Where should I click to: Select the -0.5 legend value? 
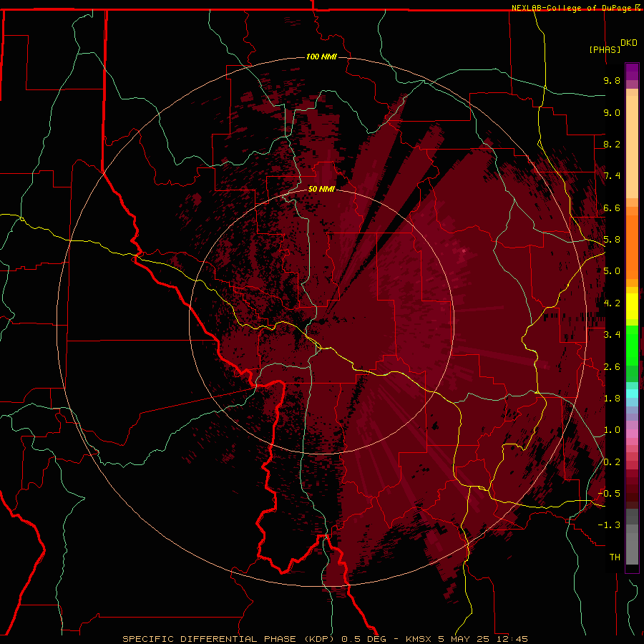609,494
